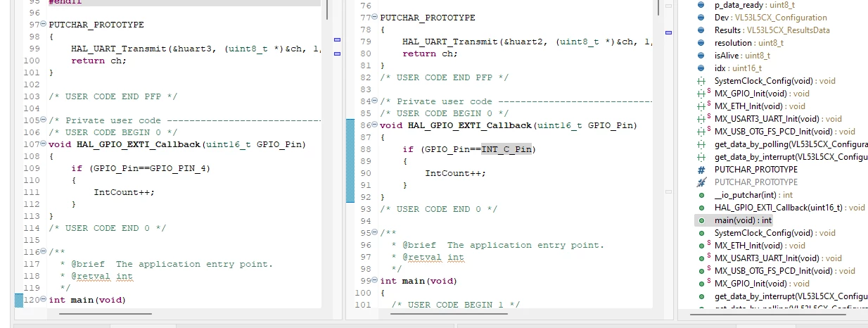This screenshot has width=868, height=328.
Task: Select first MX_ETH_Init declaration in outline
Action: pos(760,106)
